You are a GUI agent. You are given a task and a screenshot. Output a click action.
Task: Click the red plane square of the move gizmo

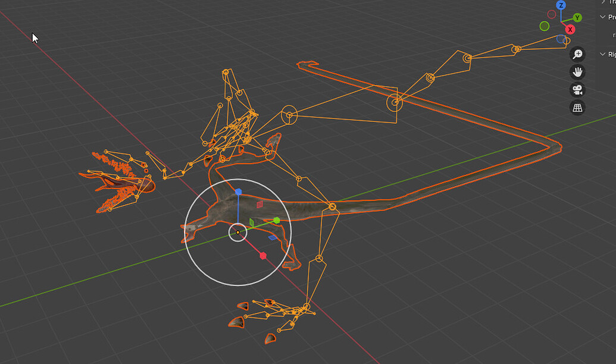coord(259,204)
